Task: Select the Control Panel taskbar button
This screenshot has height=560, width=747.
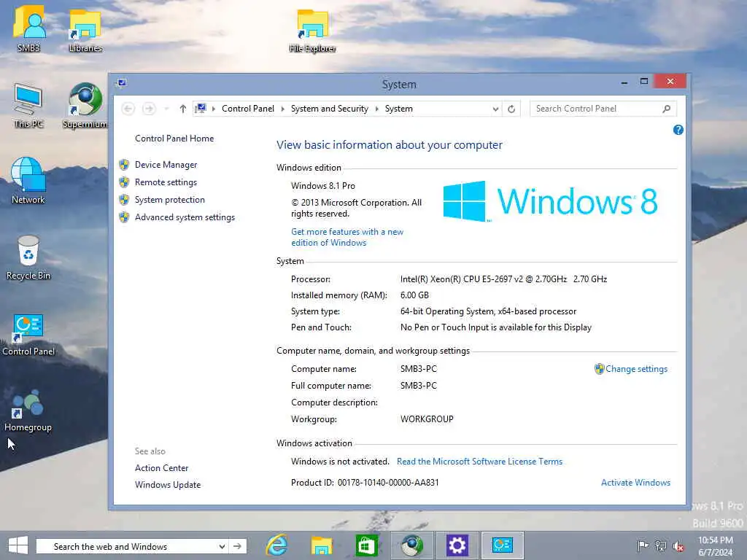Action: 502,545
